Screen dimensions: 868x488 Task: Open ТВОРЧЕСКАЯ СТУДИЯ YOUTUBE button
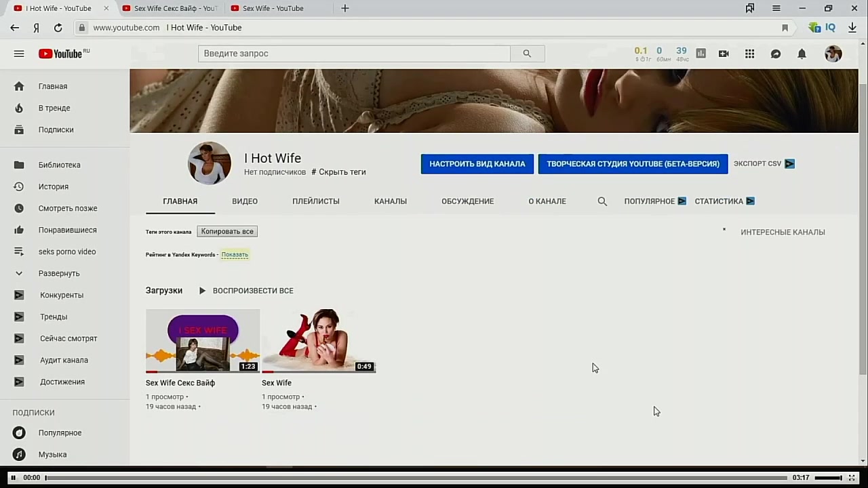coord(633,164)
